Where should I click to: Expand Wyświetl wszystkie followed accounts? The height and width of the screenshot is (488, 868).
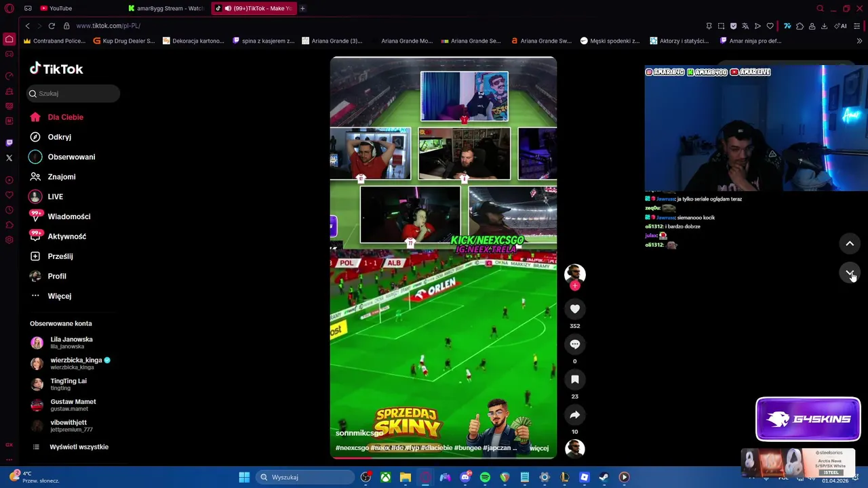(x=71, y=447)
